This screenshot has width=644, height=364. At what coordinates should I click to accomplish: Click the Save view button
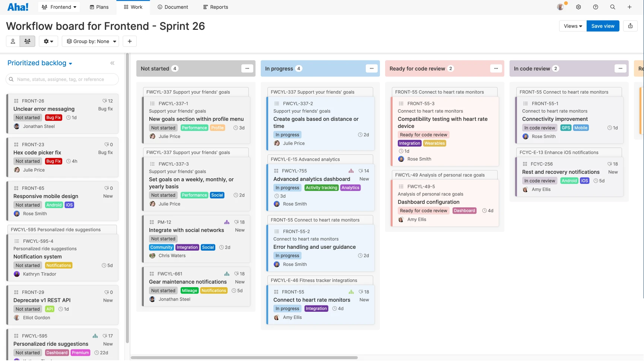[x=602, y=26]
